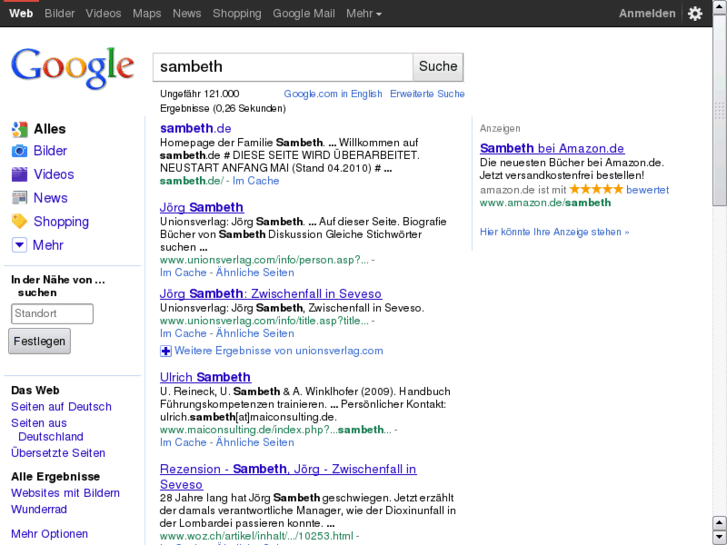This screenshot has width=727, height=545.
Task: Open Ähnliche Seiten for Ulrich Sambeth result
Action: (x=255, y=442)
